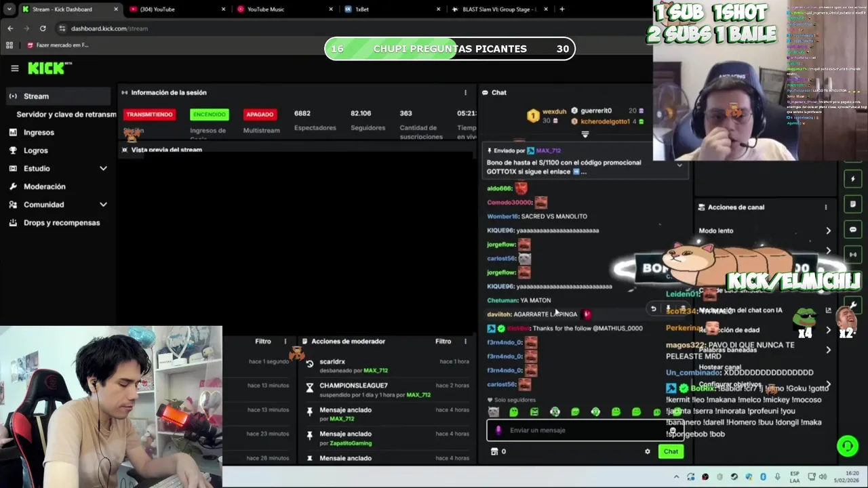The image size is (868, 488).
Task: Open chat settings gear icon
Action: coord(647,451)
